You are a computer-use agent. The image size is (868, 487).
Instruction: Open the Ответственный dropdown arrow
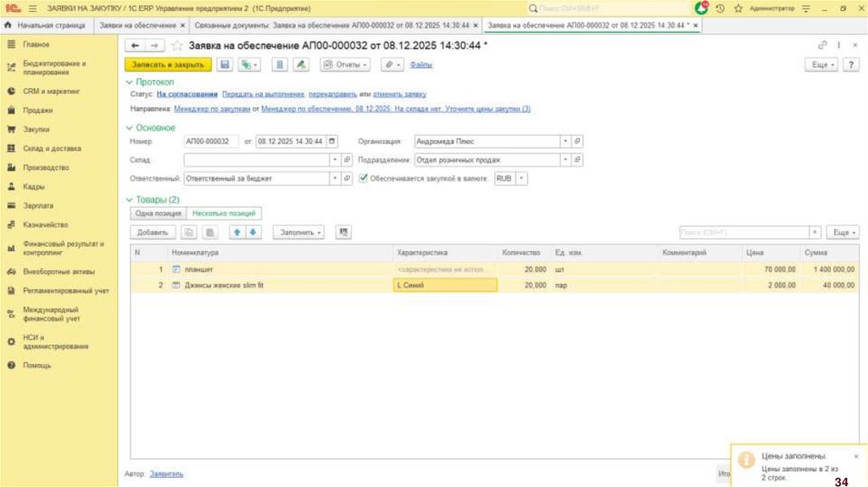click(x=335, y=178)
